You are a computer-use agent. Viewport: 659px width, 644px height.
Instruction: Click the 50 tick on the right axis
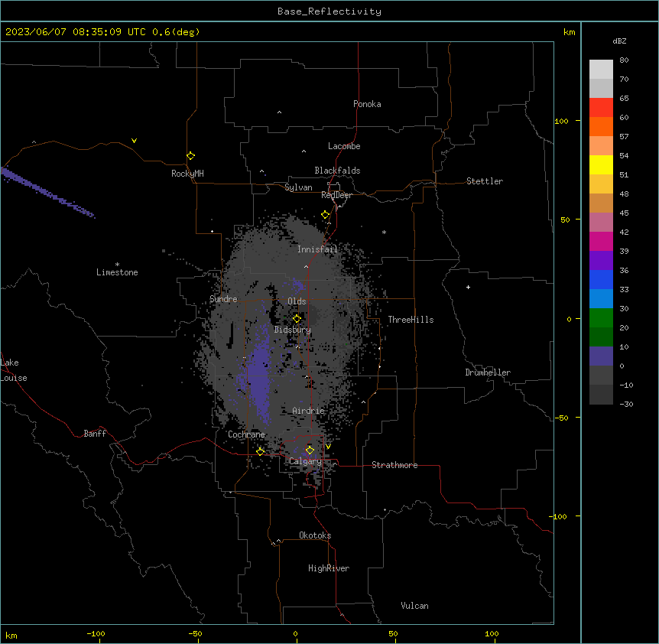point(565,220)
